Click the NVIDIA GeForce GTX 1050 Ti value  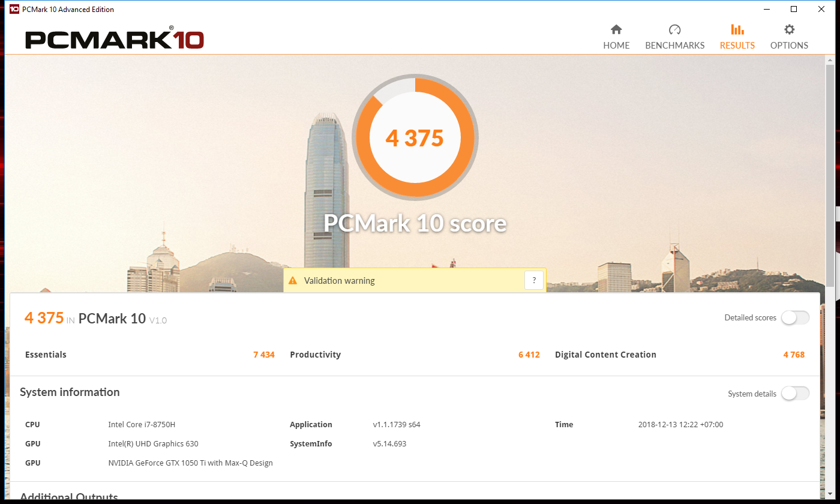click(x=190, y=463)
